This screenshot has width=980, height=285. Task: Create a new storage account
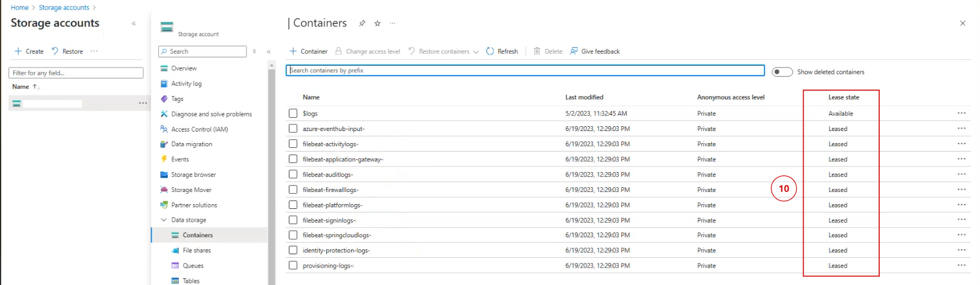[29, 51]
